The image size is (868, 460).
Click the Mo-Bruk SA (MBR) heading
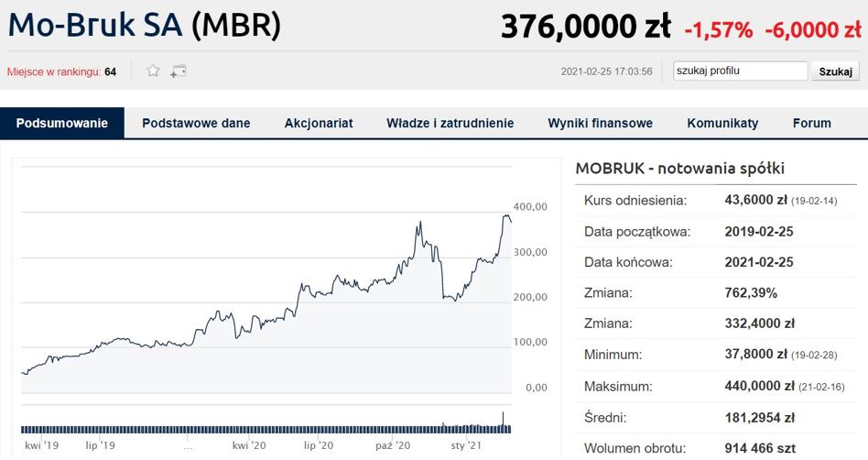(145, 25)
